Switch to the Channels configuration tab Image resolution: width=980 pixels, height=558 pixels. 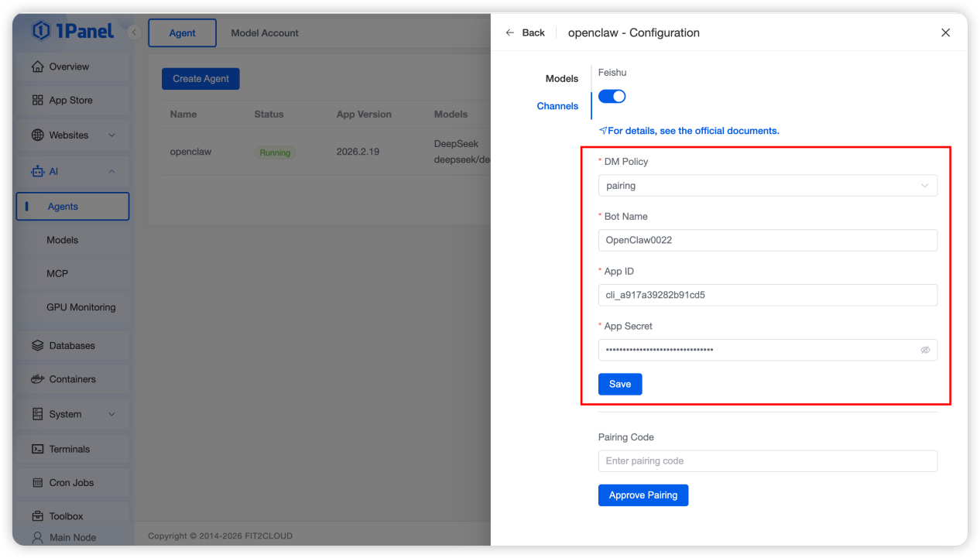tap(557, 106)
